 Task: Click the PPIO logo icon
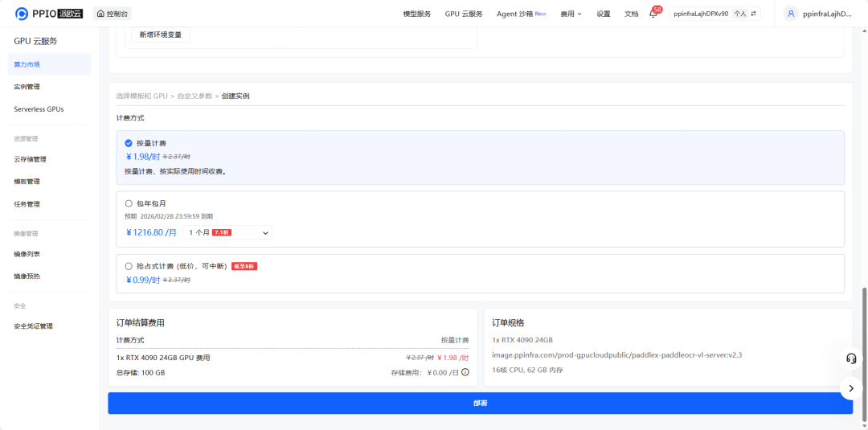pyautogui.click(x=22, y=14)
